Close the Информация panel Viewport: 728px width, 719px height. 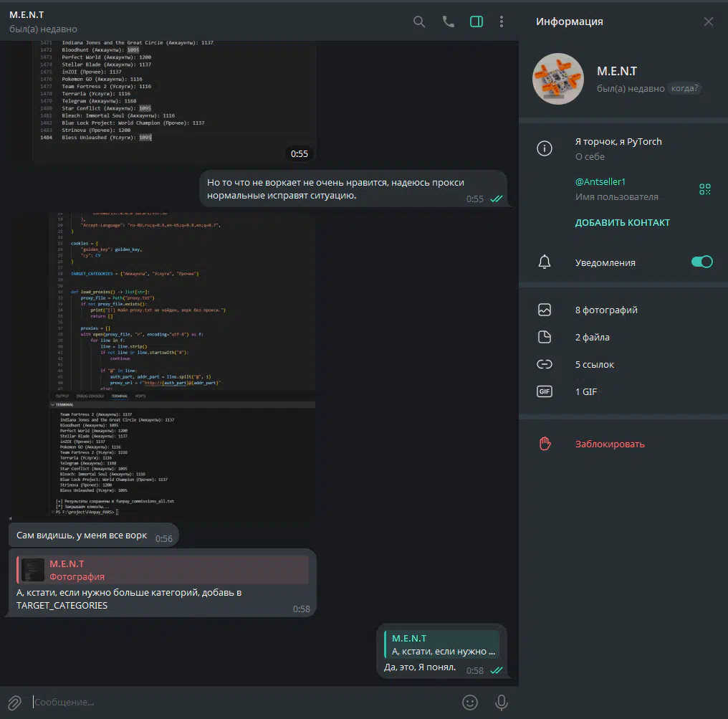(709, 22)
